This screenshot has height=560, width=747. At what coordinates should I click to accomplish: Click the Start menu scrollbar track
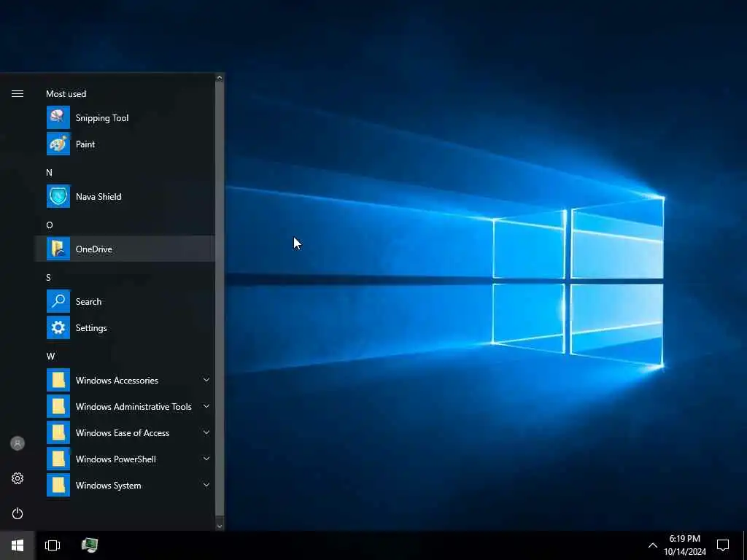click(x=220, y=300)
